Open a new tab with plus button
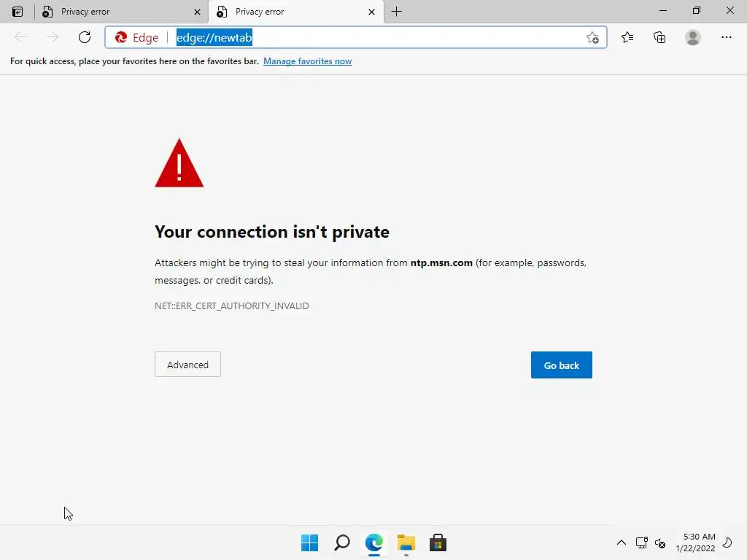The width and height of the screenshot is (747, 560). click(396, 12)
